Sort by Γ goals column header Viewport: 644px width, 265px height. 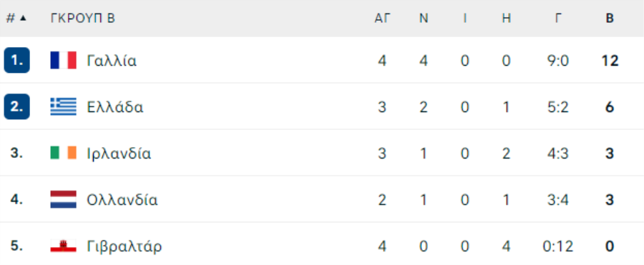[558, 19]
